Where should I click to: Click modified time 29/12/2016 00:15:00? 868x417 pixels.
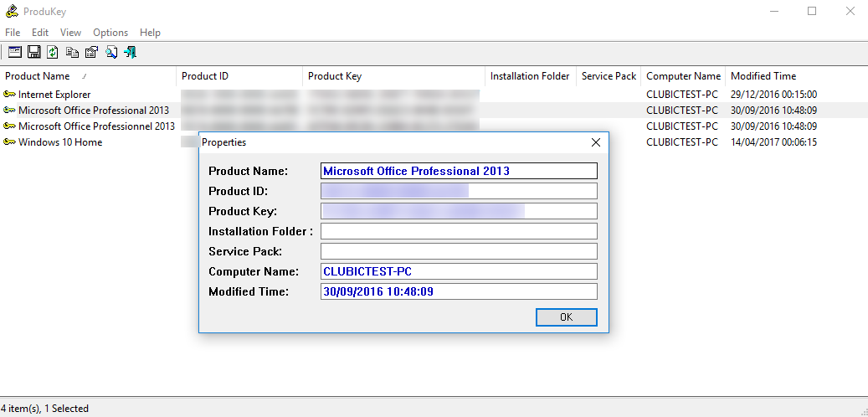point(773,94)
